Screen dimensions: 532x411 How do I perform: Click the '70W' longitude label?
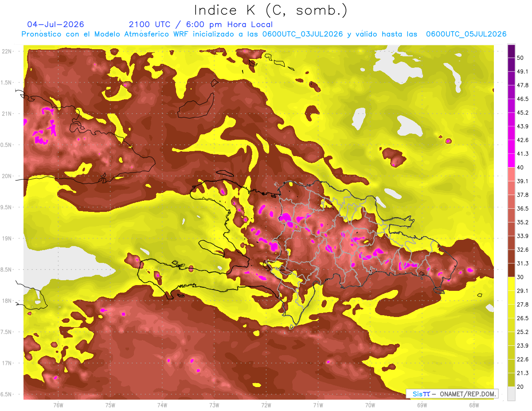coord(370,405)
